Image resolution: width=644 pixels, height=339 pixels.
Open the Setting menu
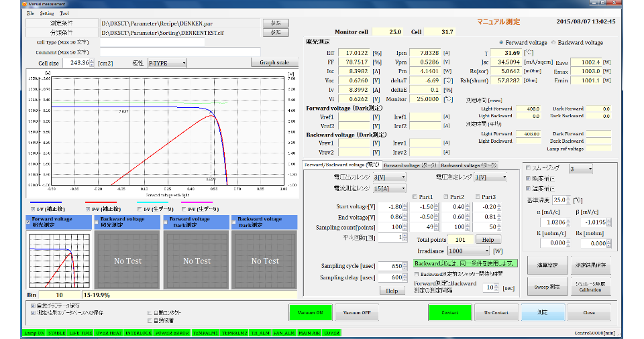(47, 13)
